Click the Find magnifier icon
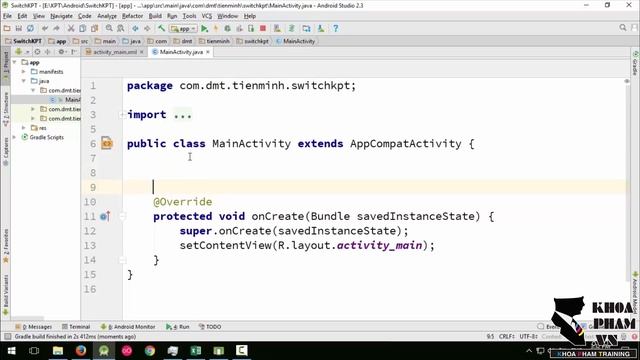Image resolution: width=640 pixels, height=360 pixels. 109,29
